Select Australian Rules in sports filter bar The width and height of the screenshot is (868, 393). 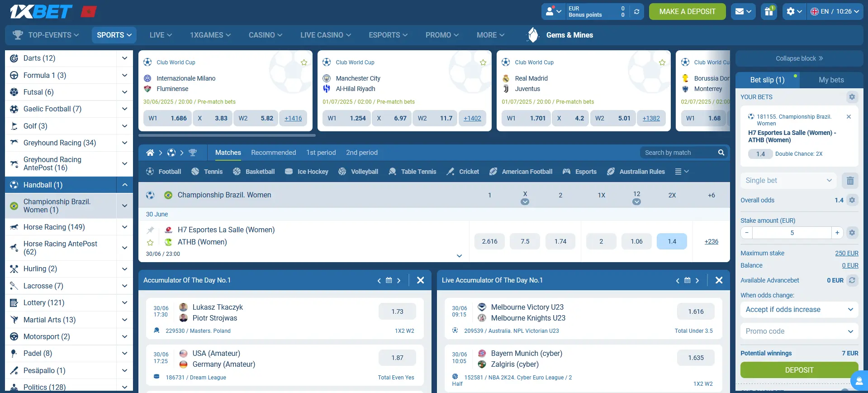636,172
